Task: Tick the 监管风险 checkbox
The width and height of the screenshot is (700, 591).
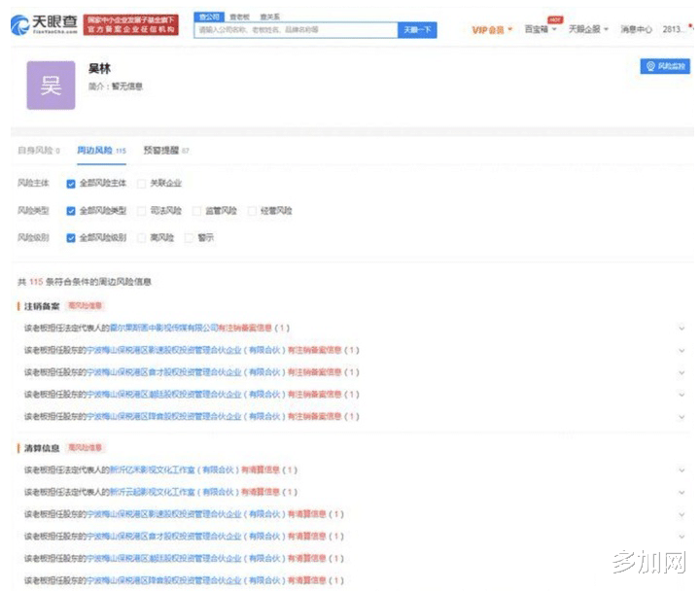Action: point(196,211)
